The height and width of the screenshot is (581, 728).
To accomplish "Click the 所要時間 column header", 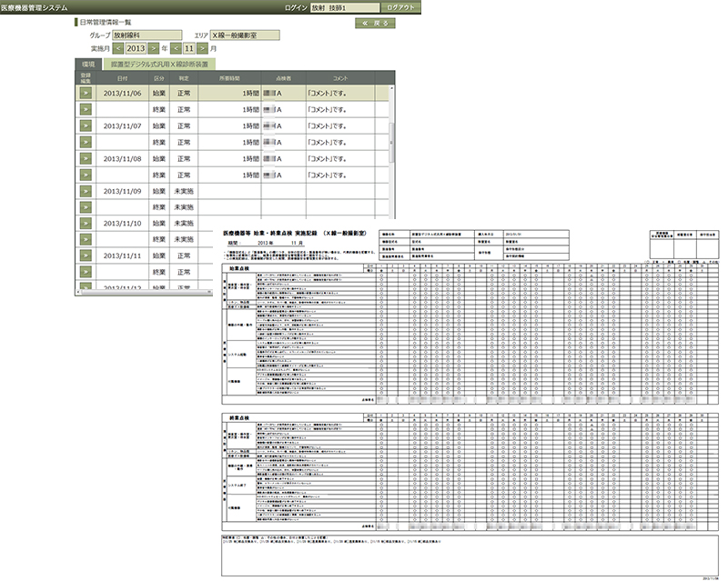I will [x=229, y=78].
